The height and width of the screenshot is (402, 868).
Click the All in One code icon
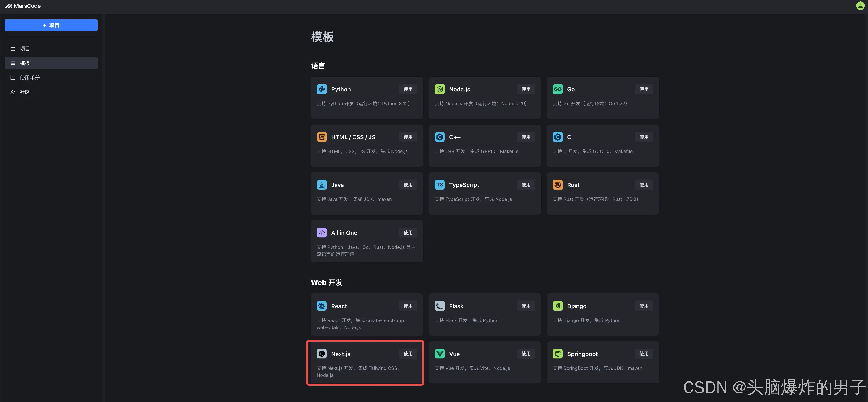tap(321, 233)
